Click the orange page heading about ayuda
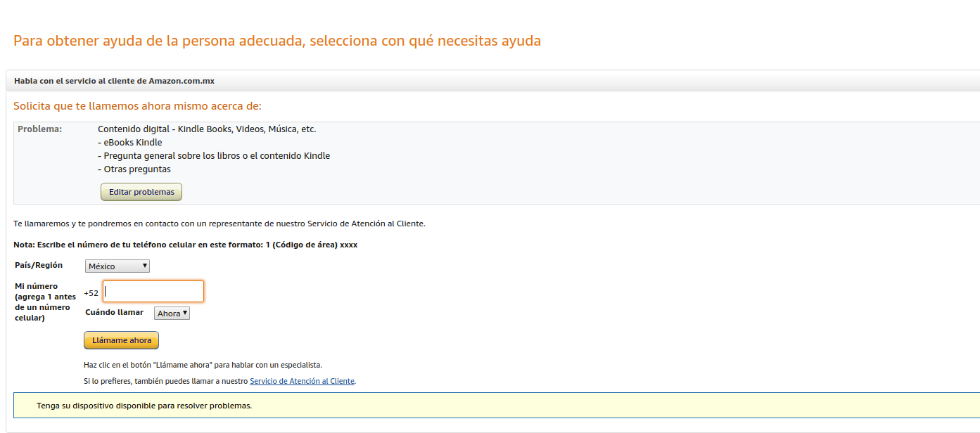The width and height of the screenshot is (980, 433). 277,41
